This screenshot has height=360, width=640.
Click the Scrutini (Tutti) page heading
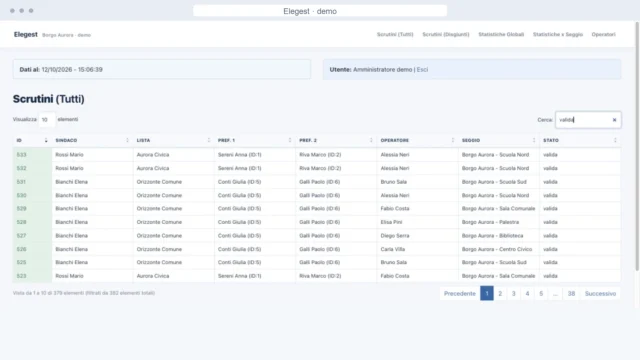click(49, 99)
